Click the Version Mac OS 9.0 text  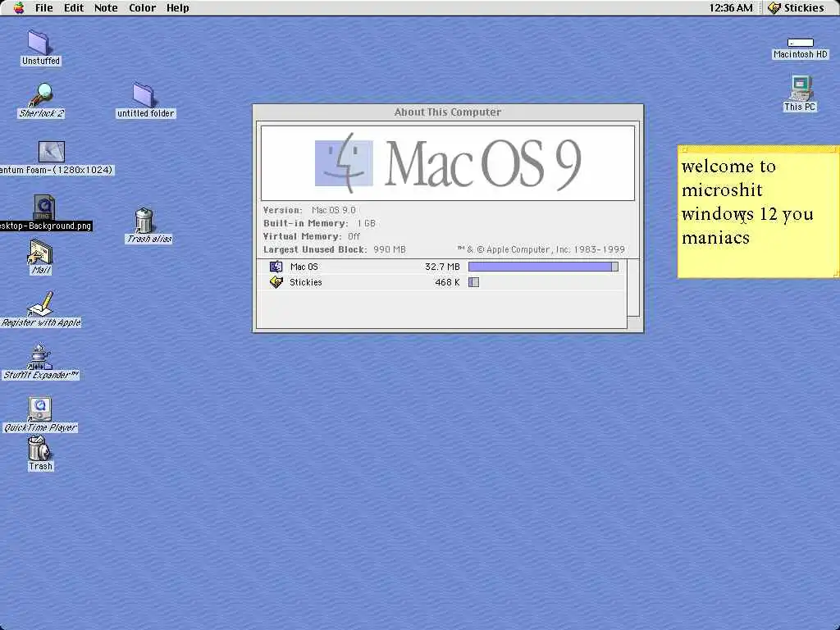pyautogui.click(x=309, y=210)
